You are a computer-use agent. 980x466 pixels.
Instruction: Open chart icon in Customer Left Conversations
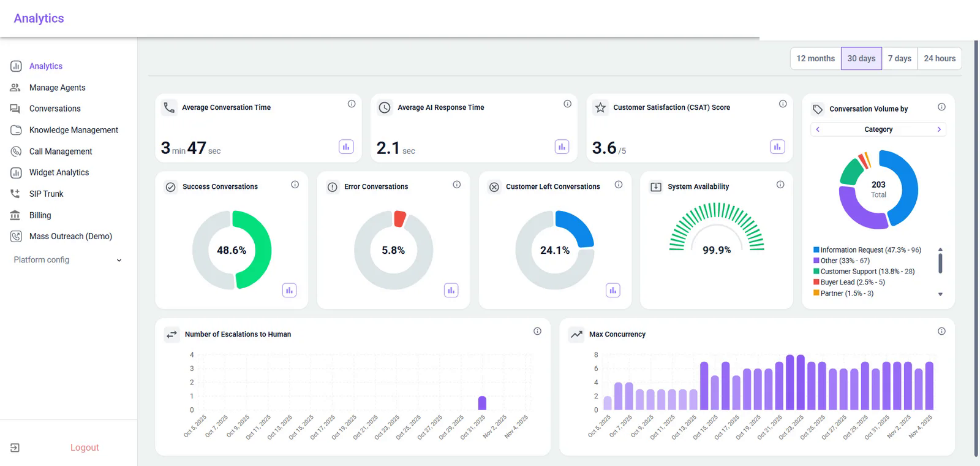tap(613, 290)
